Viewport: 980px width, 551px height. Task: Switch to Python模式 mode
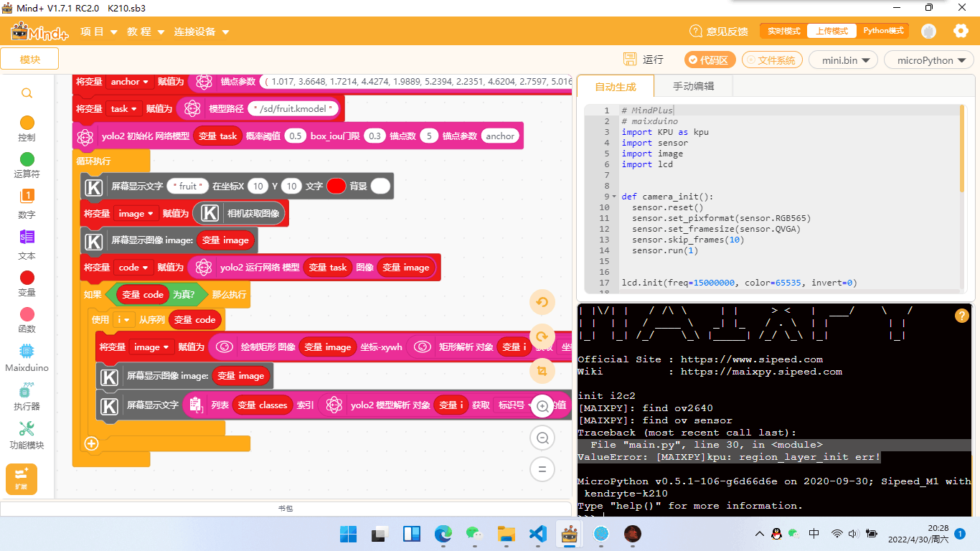click(x=883, y=31)
